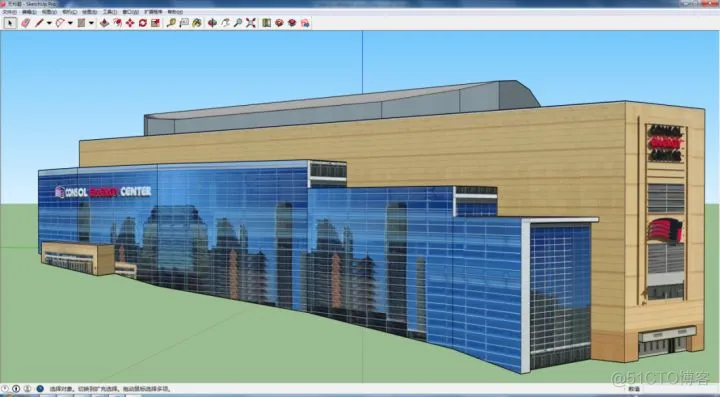Click the Zoom Extents icon
The width and height of the screenshot is (720, 397).
click(250, 23)
